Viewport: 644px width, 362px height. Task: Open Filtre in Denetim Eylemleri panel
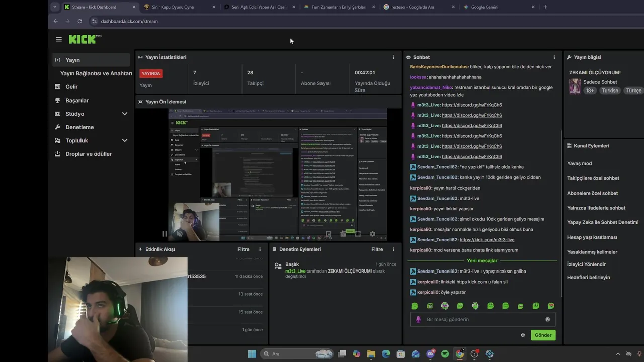point(377,249)
